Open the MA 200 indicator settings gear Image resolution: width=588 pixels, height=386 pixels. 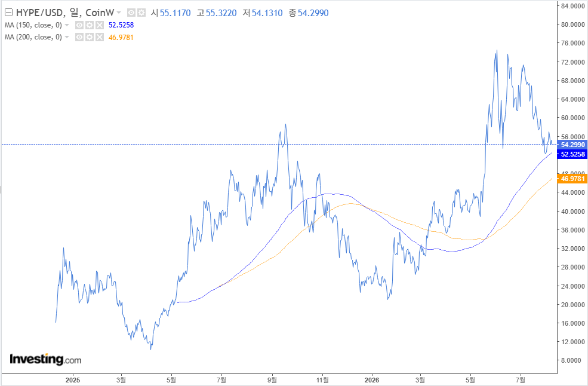90,37
